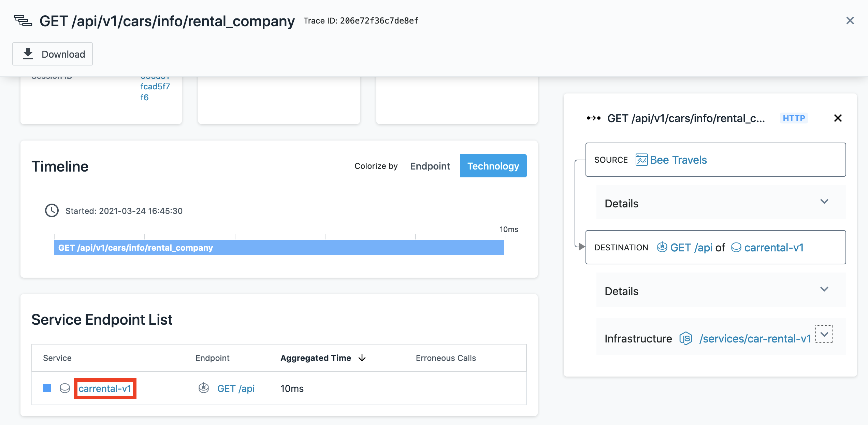Open the carrental-v1 service link in table
Screen dimensions: 868x425
coord(105,388)
